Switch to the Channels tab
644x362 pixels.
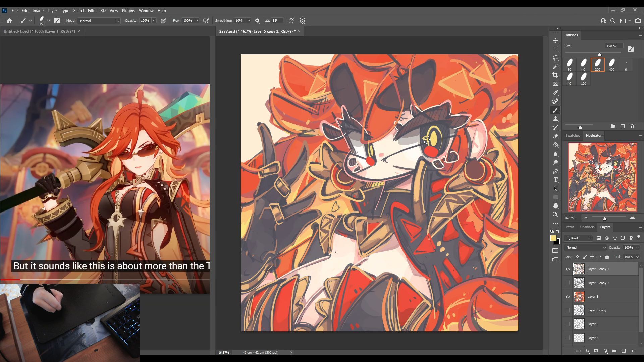(x=587, y=227)
